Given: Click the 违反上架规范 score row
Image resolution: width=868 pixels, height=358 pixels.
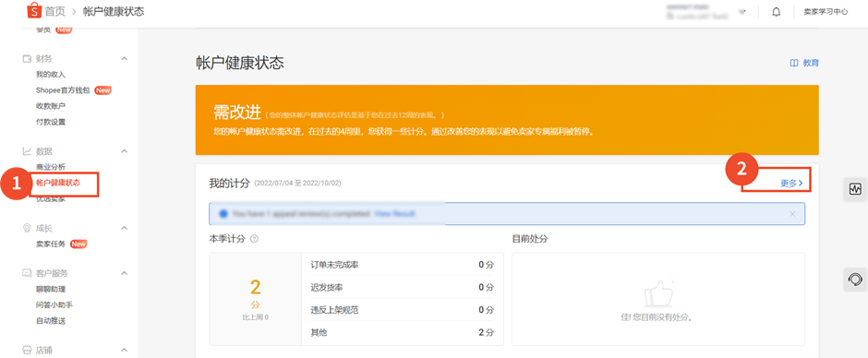Looking at the screenshot, I should pos(403,310).
